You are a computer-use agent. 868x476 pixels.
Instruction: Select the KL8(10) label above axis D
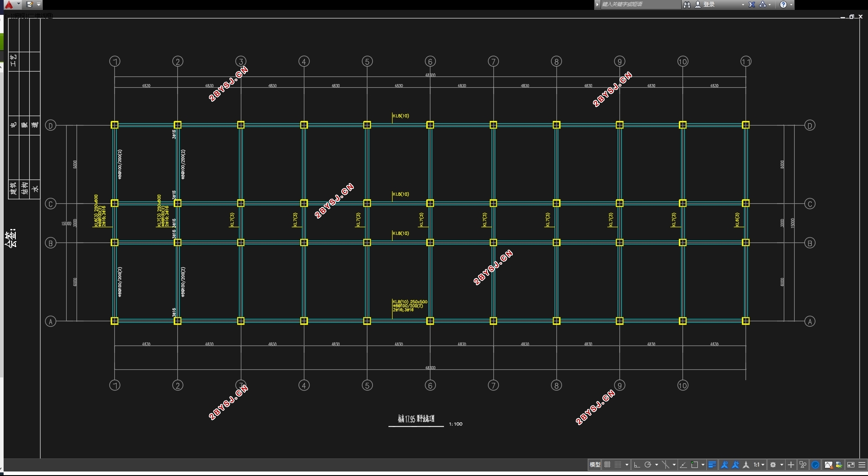(401, 116)
